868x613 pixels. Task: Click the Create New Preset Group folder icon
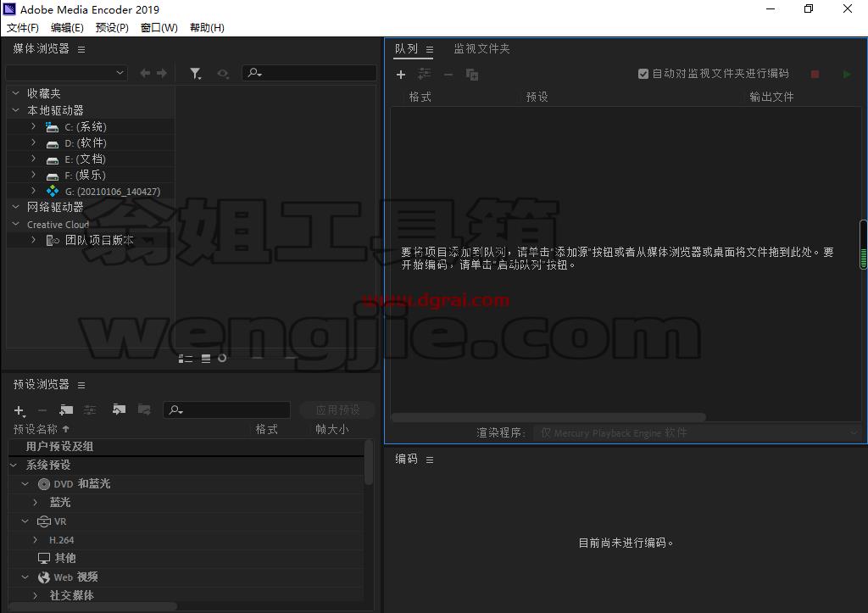click(66, 410)
